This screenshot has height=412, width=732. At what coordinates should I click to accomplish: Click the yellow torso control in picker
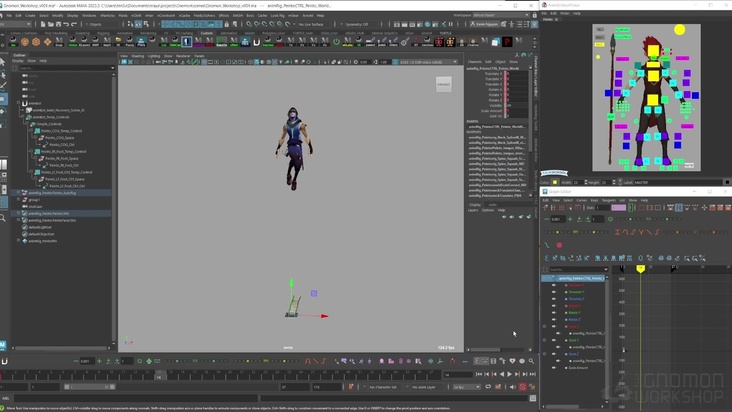(x=653, y=75)
